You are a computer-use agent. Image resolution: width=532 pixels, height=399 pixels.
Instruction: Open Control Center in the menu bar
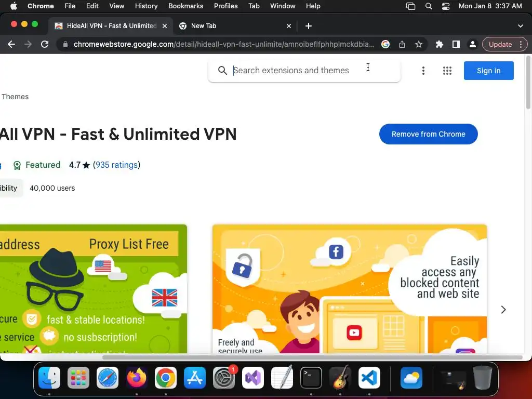click(445, 6)
